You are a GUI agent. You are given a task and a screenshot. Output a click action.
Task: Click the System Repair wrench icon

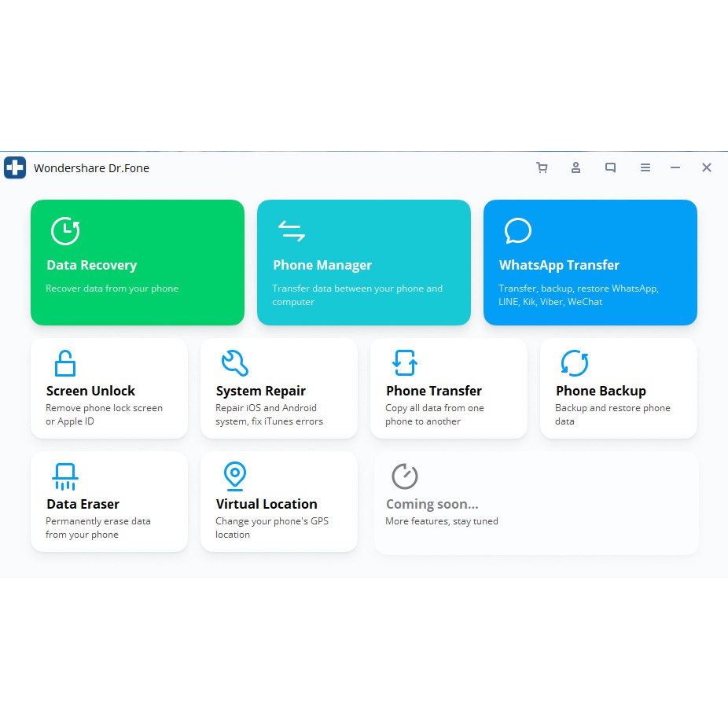tap(234, 363)
